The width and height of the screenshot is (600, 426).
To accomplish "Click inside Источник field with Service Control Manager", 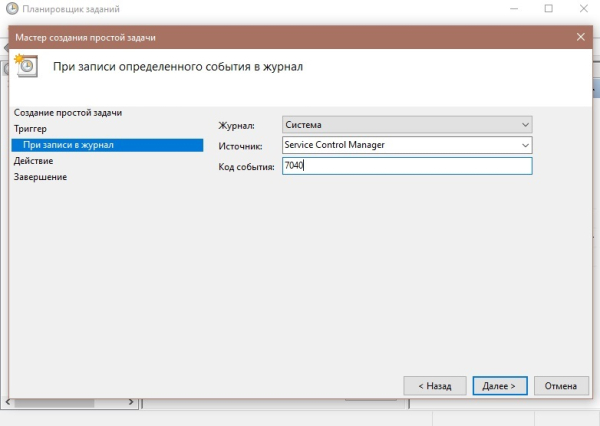I will (x=401, y=145).
